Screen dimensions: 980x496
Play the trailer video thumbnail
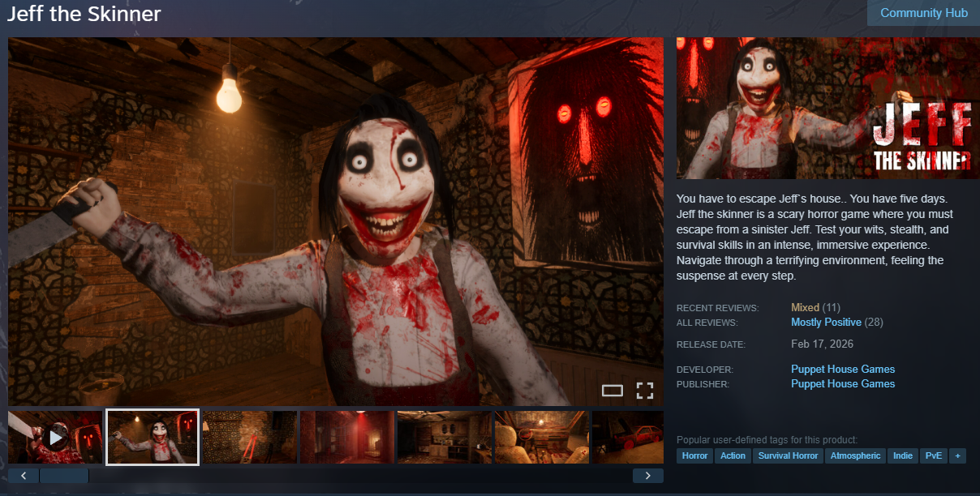[56, 438]
